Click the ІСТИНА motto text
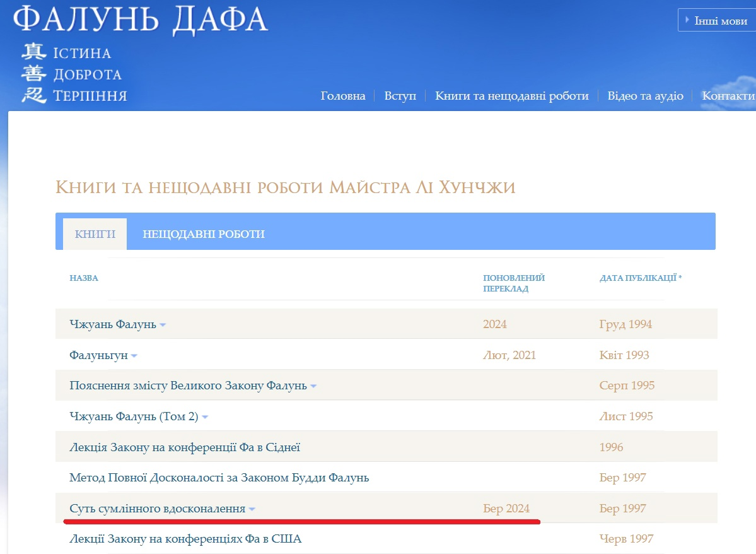Viewport: 756px width, 554px height. [x=82, y=53]
